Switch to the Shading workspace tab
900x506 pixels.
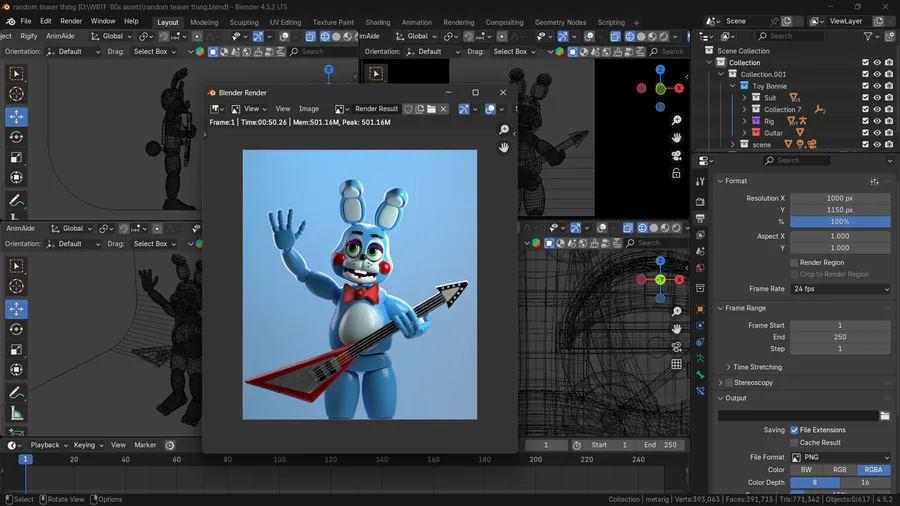(378, 22)
